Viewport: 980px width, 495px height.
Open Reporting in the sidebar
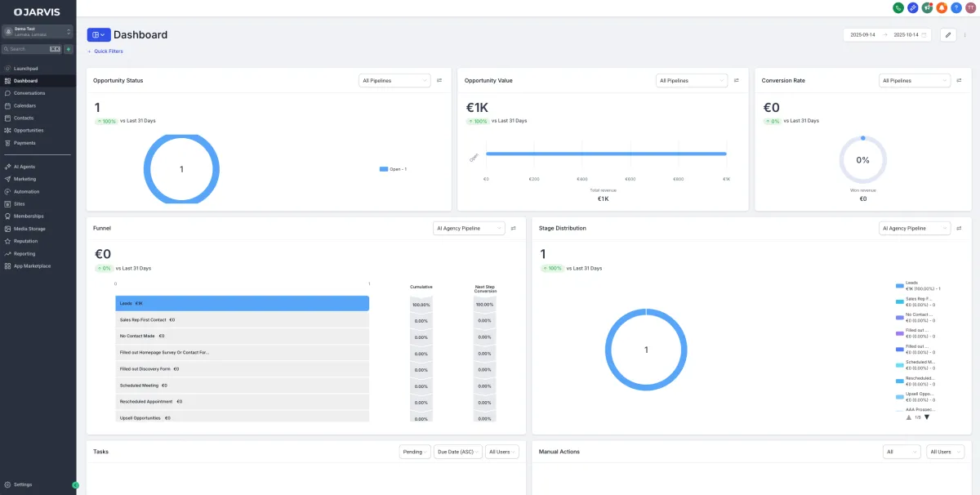click(38, 253)
